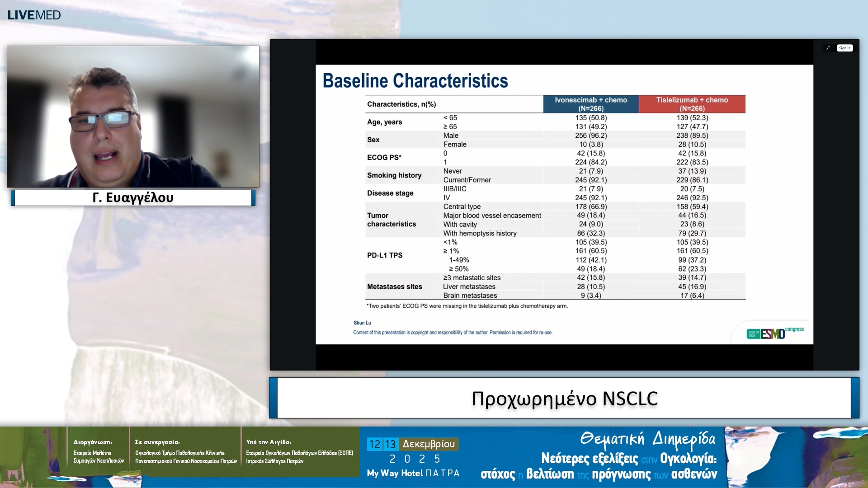Click the collapse fullscreen arrows icon

pos(828,48)
